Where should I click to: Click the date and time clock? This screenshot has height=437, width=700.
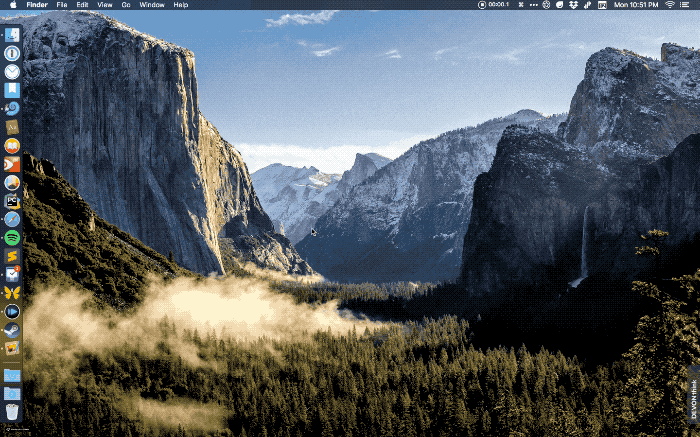click(635, 5)
